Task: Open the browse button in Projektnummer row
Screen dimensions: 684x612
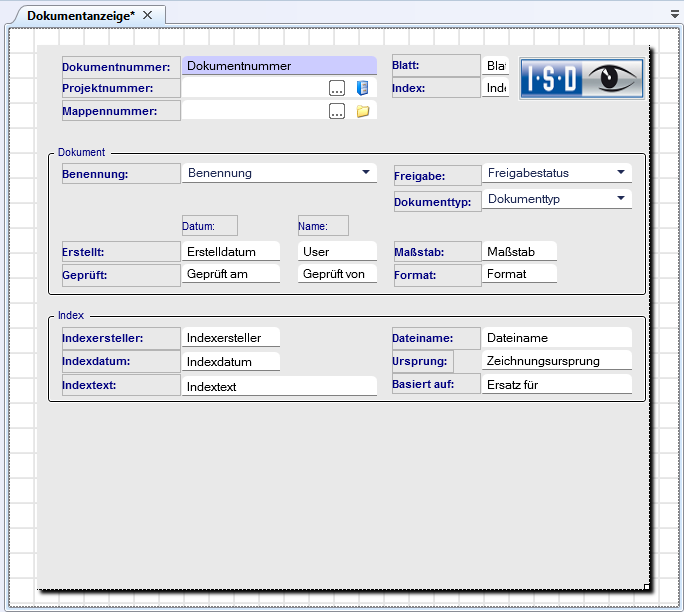Action: (x=337, y=88)
